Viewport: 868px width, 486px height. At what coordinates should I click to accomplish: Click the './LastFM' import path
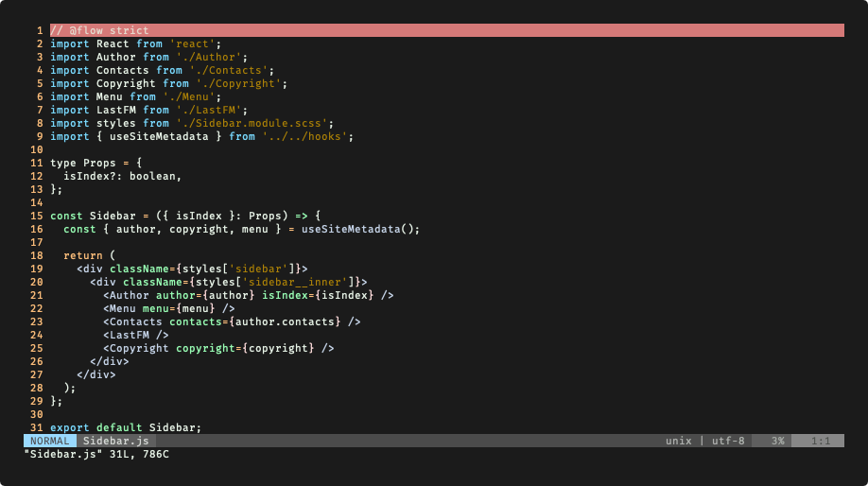click(x=209, y=110)
